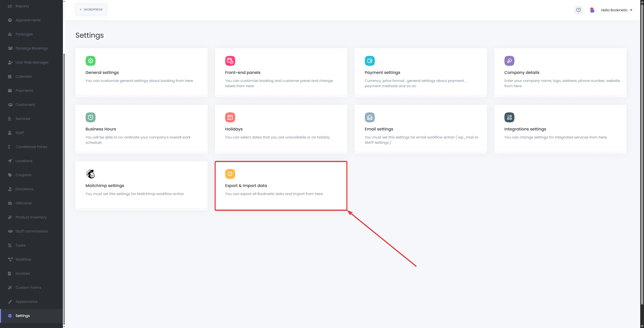This screenshot has height=328, width=644.
Task: Open the General settings title link
Action: tap(102, 72)
